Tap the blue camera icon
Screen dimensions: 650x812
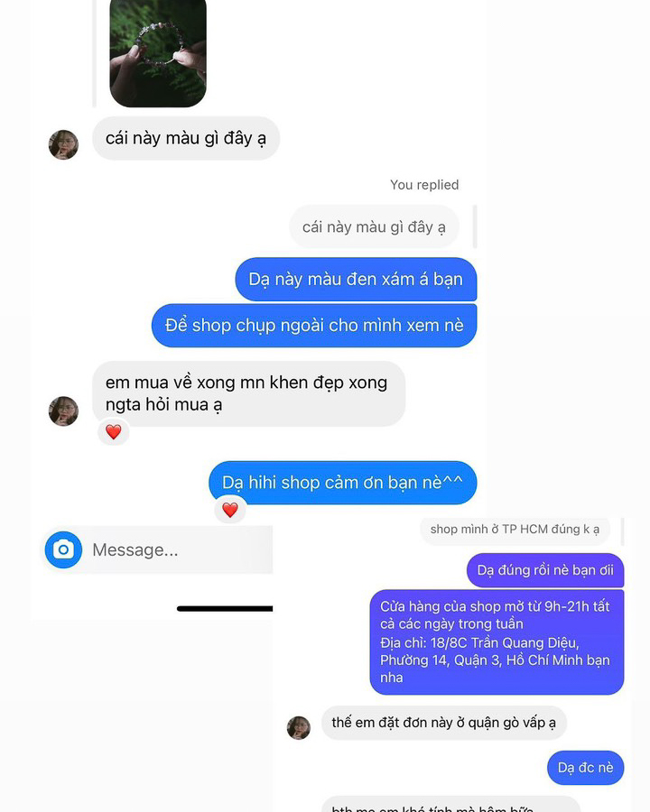63,549
